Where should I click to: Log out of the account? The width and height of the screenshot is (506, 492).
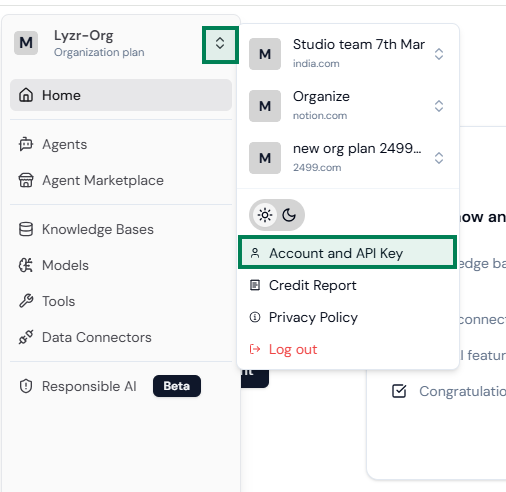pos(347,349)
